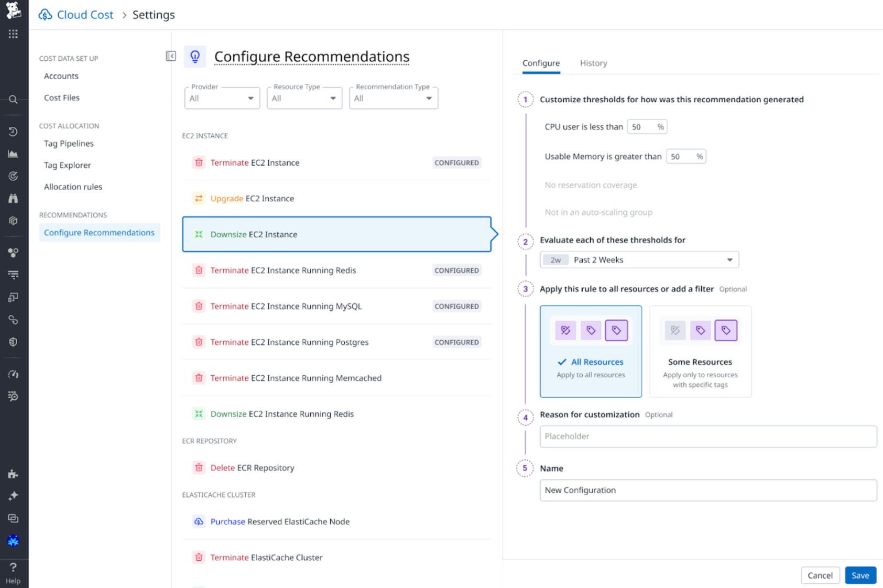Switch to the History tab
The width and height of the screenshot is (883, 588).
coord(593,63)
